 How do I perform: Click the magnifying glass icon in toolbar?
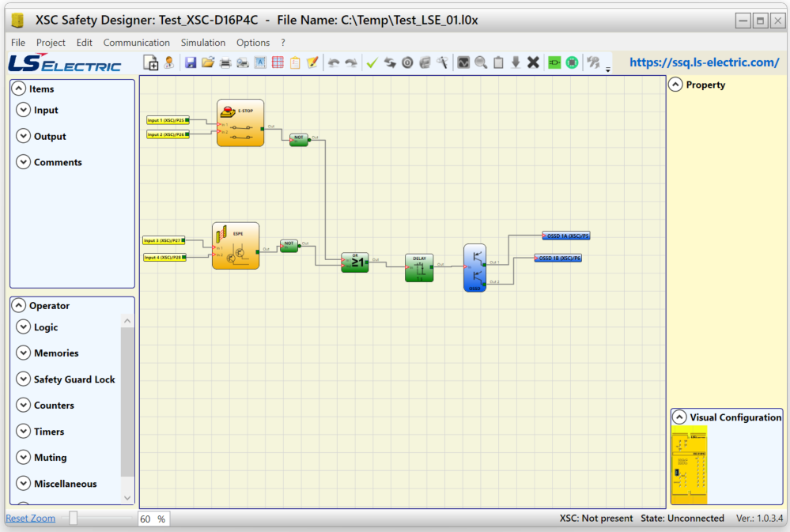(x=481, y=62)
